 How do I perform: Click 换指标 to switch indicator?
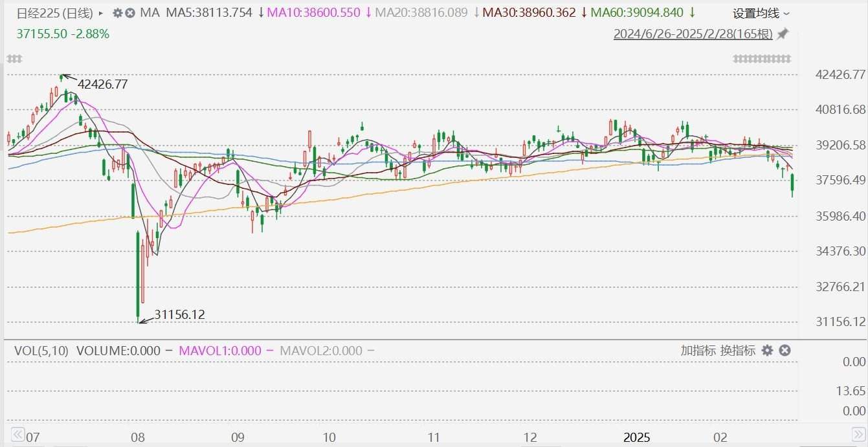tap(737, 351)
